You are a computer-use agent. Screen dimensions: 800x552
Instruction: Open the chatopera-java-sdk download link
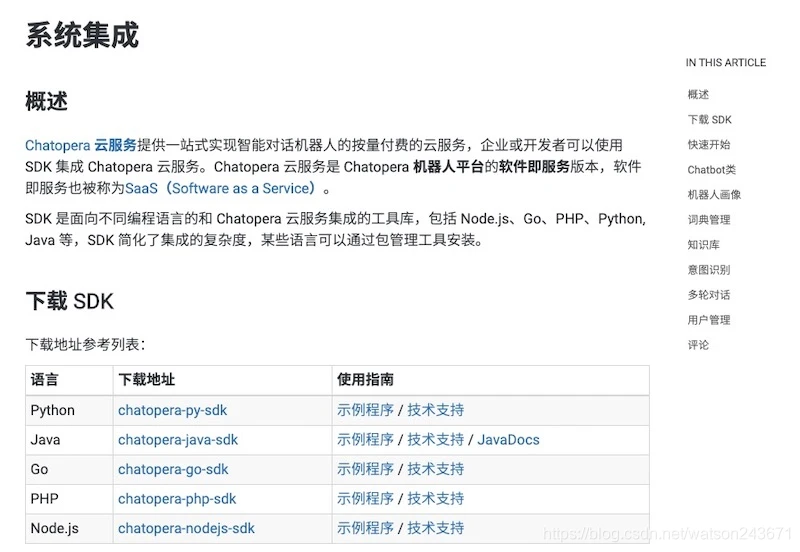tap(178, 440)
